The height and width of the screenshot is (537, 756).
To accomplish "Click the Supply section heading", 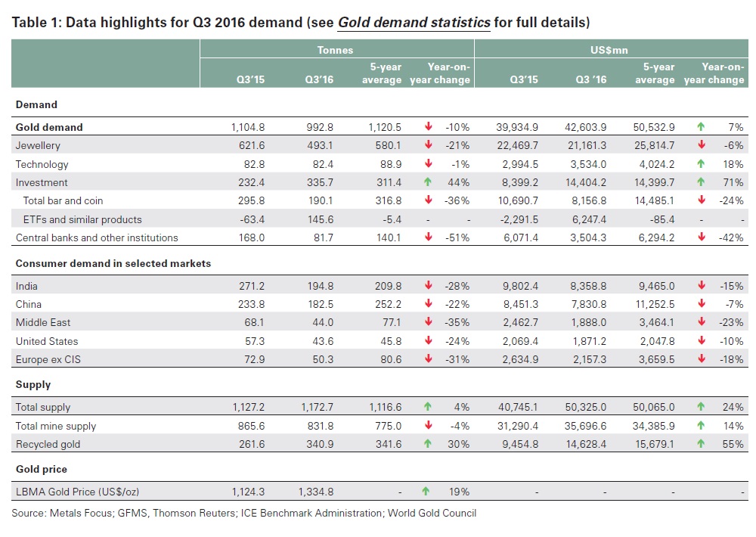I will point(33,384).
